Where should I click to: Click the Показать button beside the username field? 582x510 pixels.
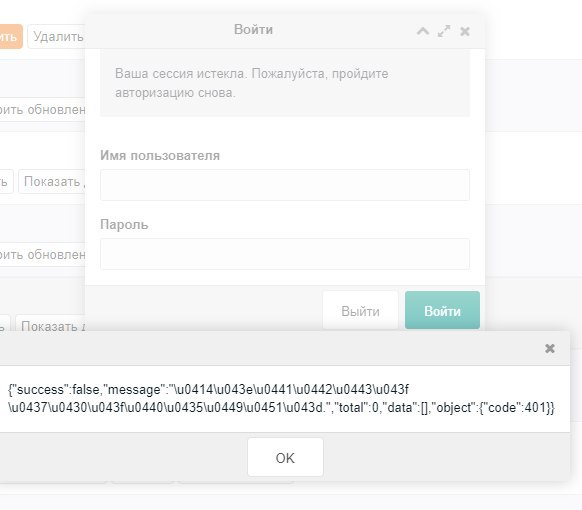pos(52,182)
